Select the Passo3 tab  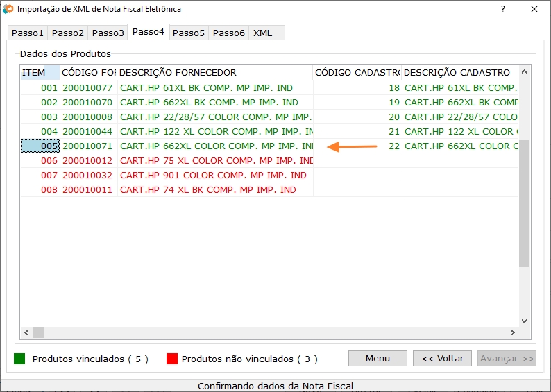108,33
